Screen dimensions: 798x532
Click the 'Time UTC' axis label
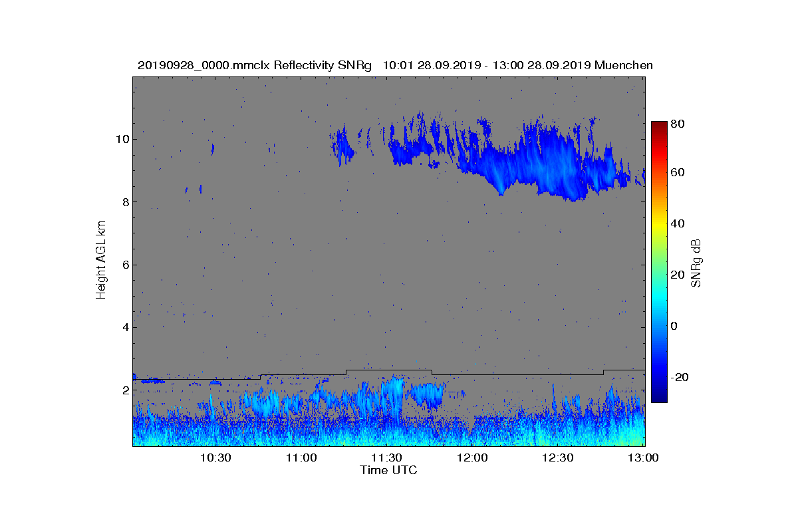coord(389,470)
